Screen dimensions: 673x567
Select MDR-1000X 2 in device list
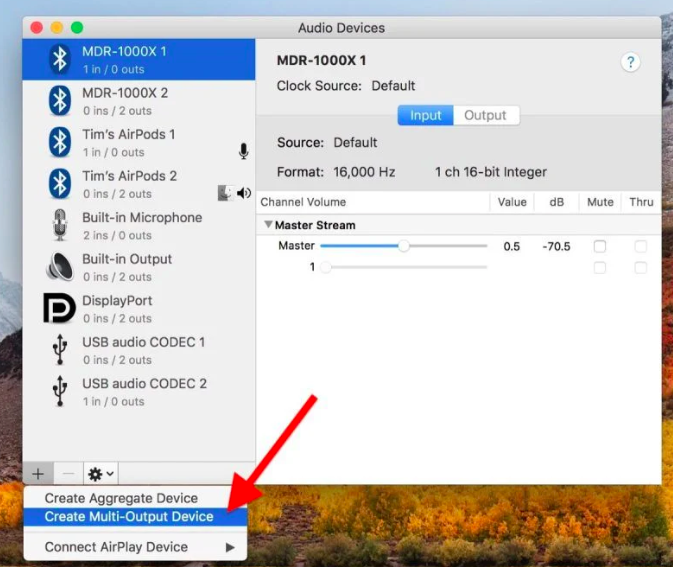pos(139,101)
